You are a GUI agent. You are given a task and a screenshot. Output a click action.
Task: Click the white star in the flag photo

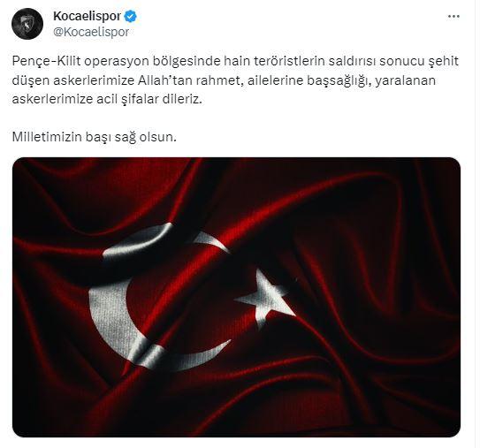pyautogui.click(x=266, y=299)
